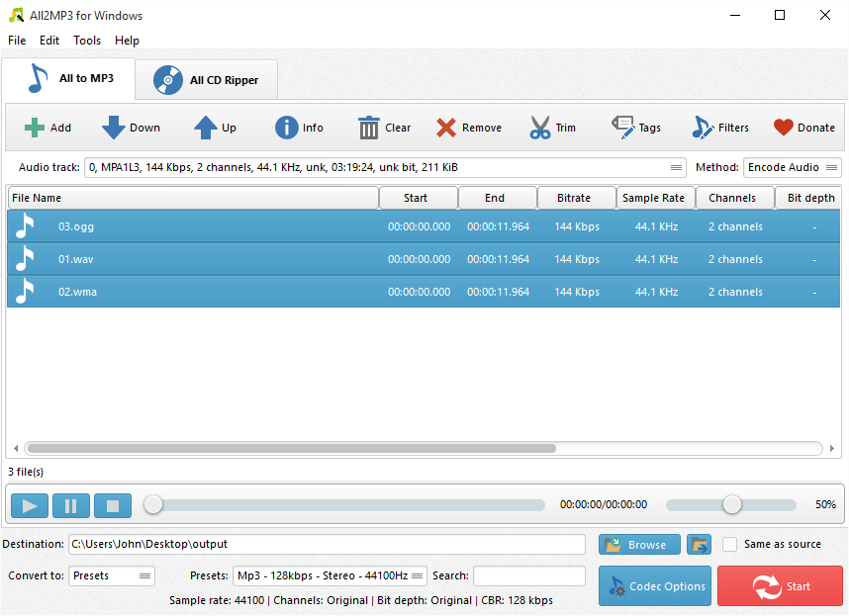This screenshot has width=849, height=616.
Task: Click the music note icon for 01.wav
Action: click(x=25, y=258)
